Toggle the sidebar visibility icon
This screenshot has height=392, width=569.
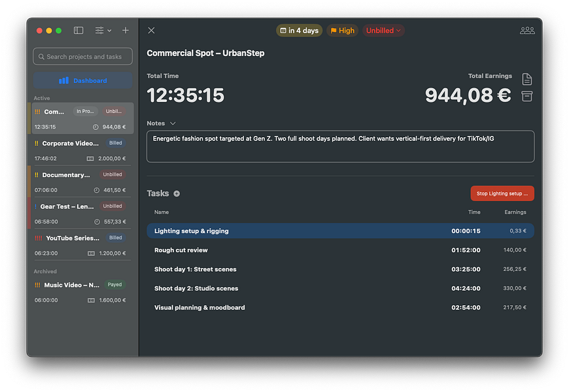(78, 31)
